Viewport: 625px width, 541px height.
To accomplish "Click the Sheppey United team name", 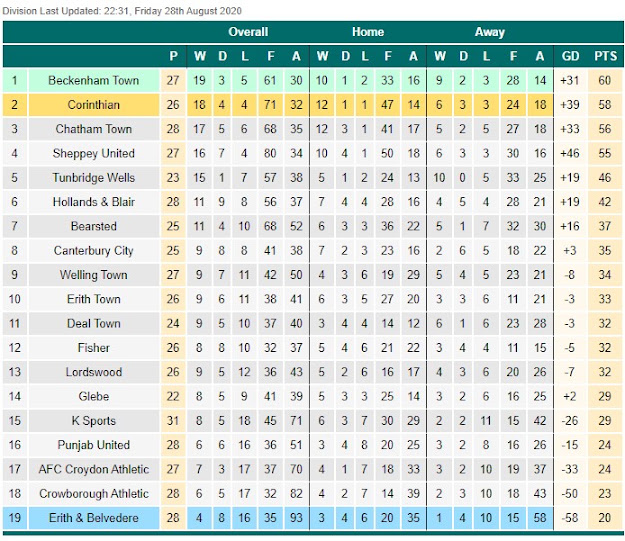I will (94, 153).
